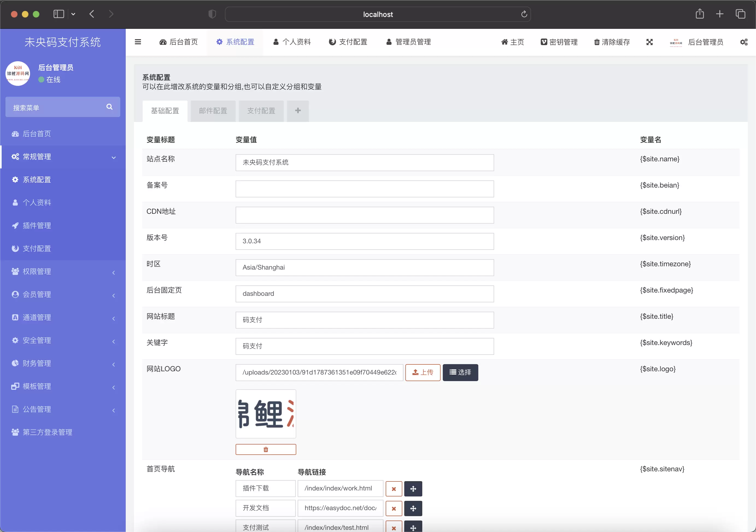Toggle the sidebar with the hamburger menu icon
Viewport: 756px width, 532px height.
(x=138, y=42)
